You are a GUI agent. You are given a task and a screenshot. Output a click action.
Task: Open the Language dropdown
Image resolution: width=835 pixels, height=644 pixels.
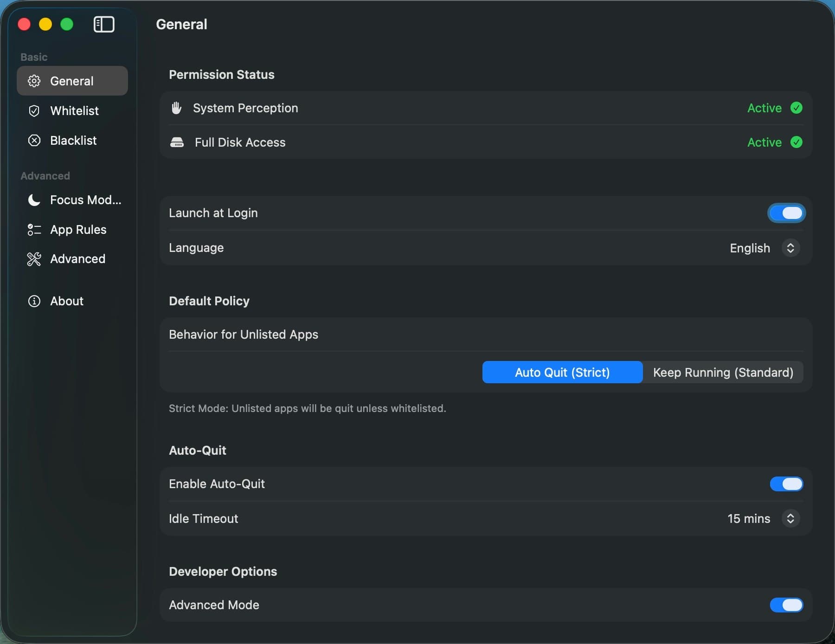point(764,248)
